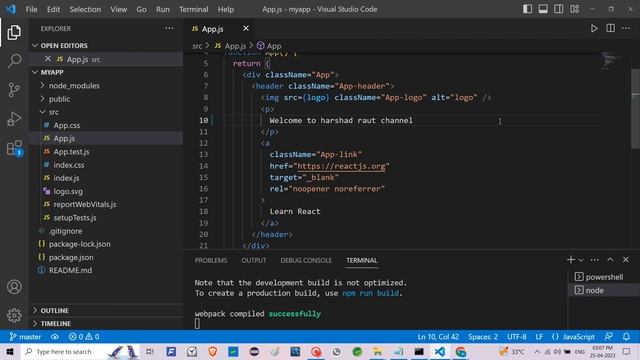The height and width of the screenshot is (360, 640).
Task: Click the master branch status item
Action: (x=25, y=337)
